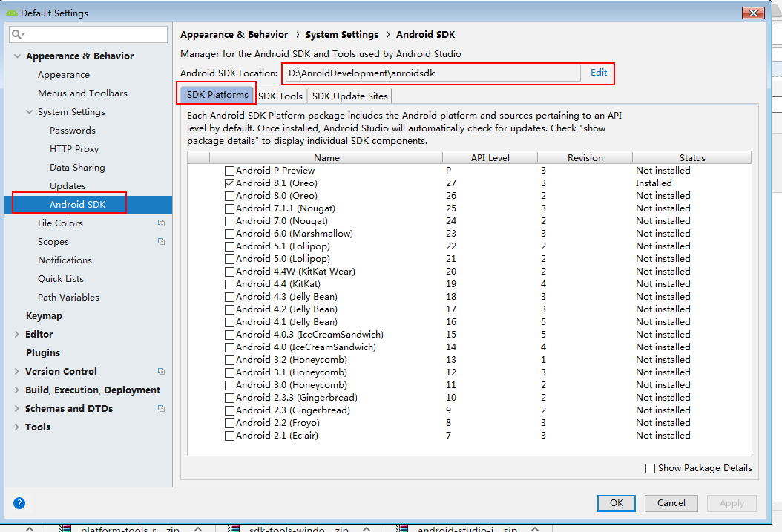Image resolution: width=782 pixels, height=532 pixels.
Task: Select Plugins in the settings tree
Action: coord(43,353)
